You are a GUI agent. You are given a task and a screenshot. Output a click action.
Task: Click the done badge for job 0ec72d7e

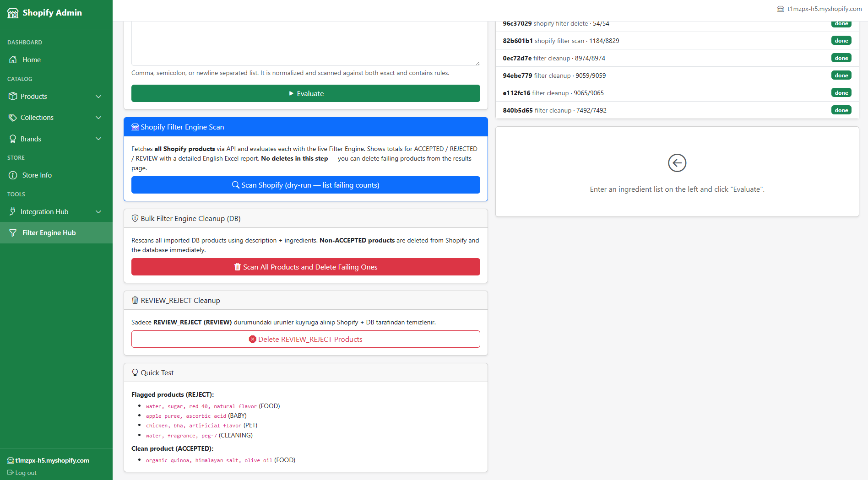pos(841,58)
